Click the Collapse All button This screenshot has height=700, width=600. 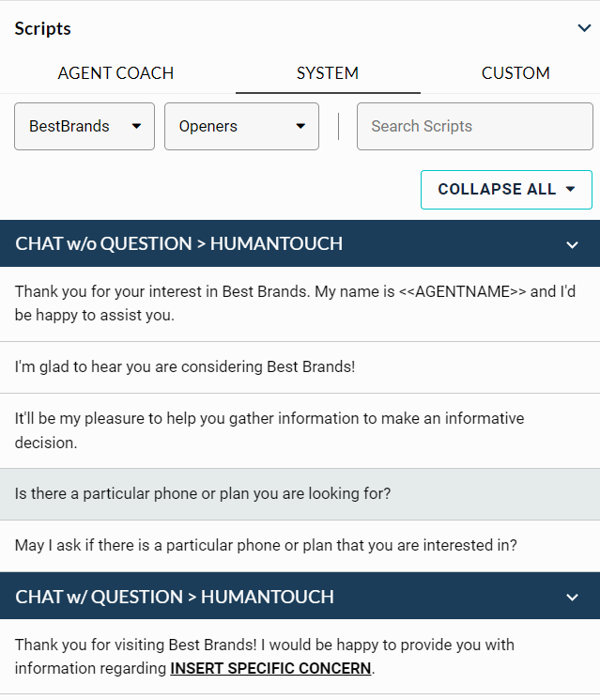506,189
